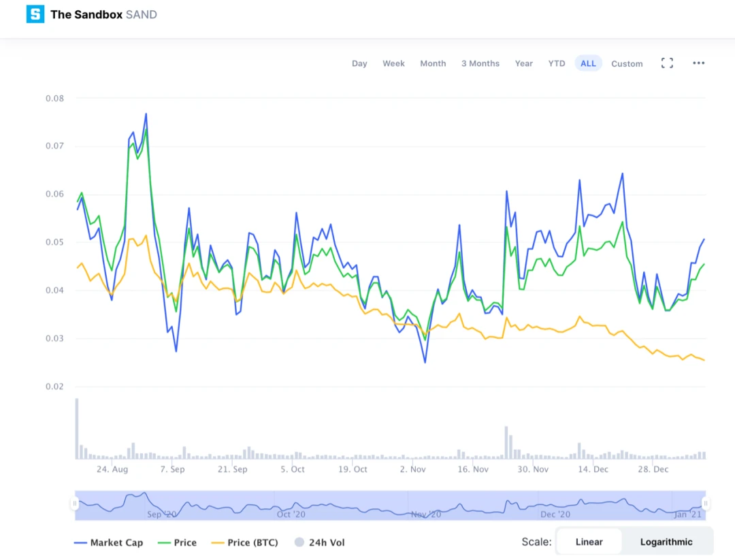Click the 19. Oct x-axis label
This screenshot has width=735, height=560.
353,469
